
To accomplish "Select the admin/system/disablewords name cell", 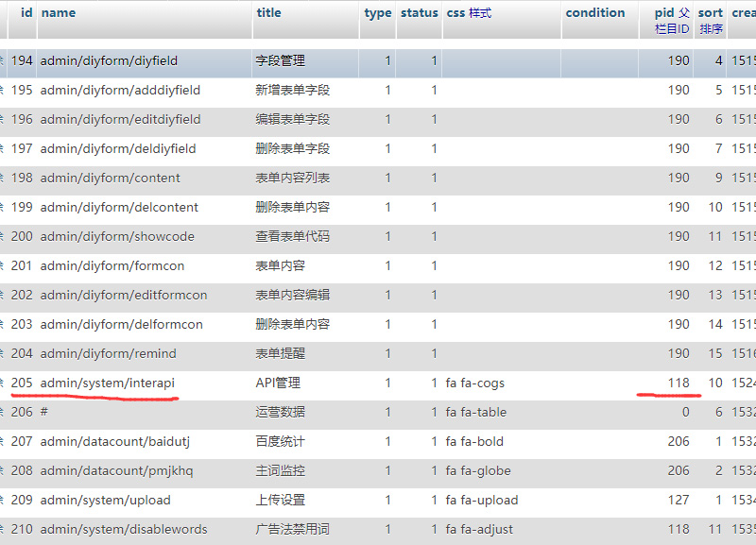I will (124, 530).
